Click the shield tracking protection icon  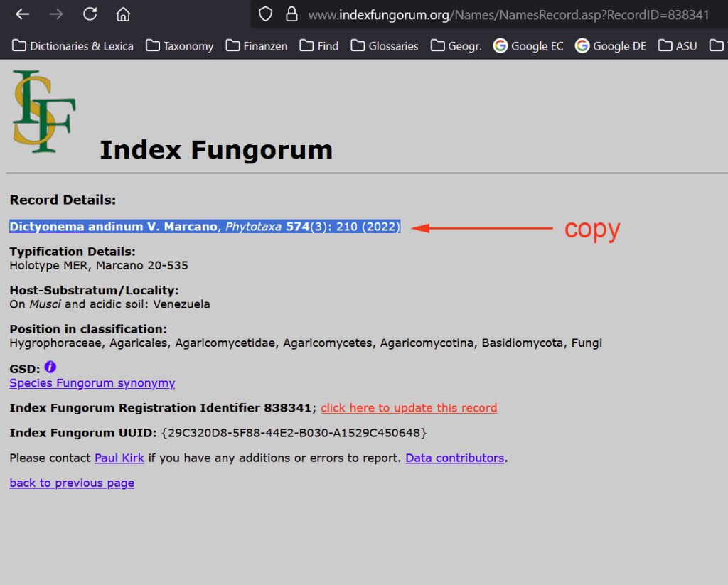pyautogui.click(x=265, y=14)
